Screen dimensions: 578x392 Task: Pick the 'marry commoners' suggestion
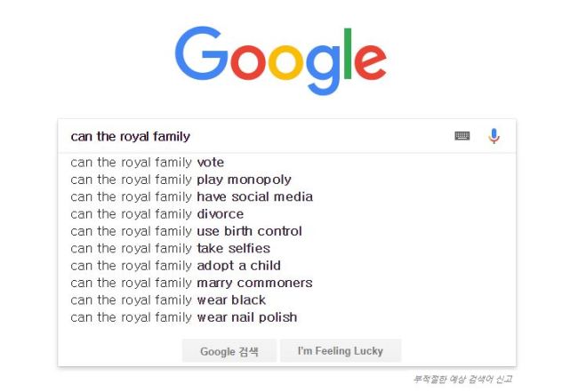tap(287, 283)
